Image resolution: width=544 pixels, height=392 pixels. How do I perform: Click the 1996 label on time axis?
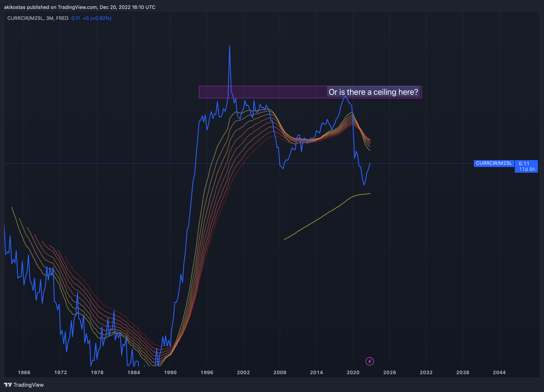click(207, 372)
